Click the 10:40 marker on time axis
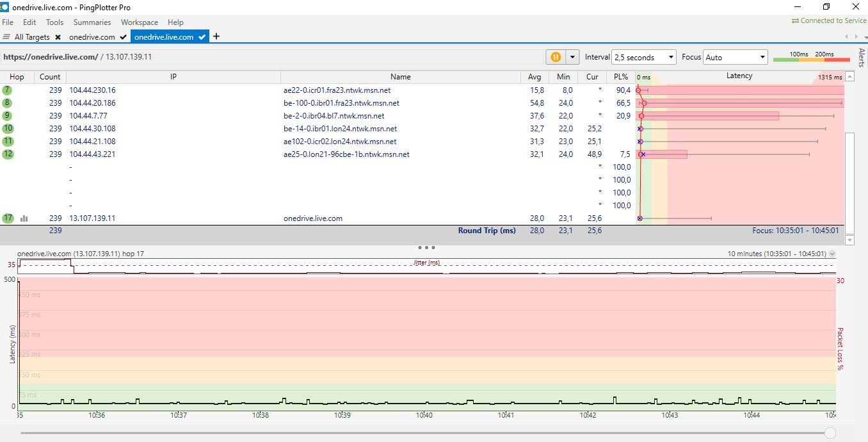The height and width of the screenshot is (442, 868). (x=424, y=415)
